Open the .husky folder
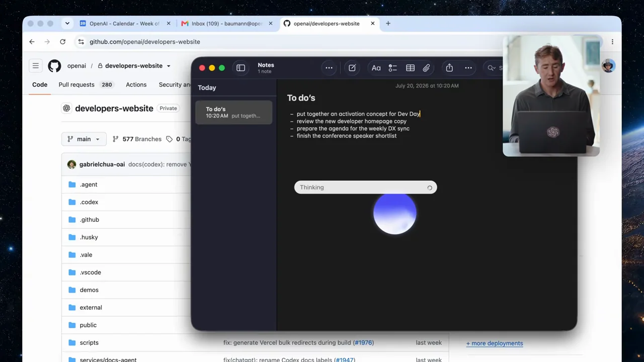The image size is (644, 362). click(89, 237)
